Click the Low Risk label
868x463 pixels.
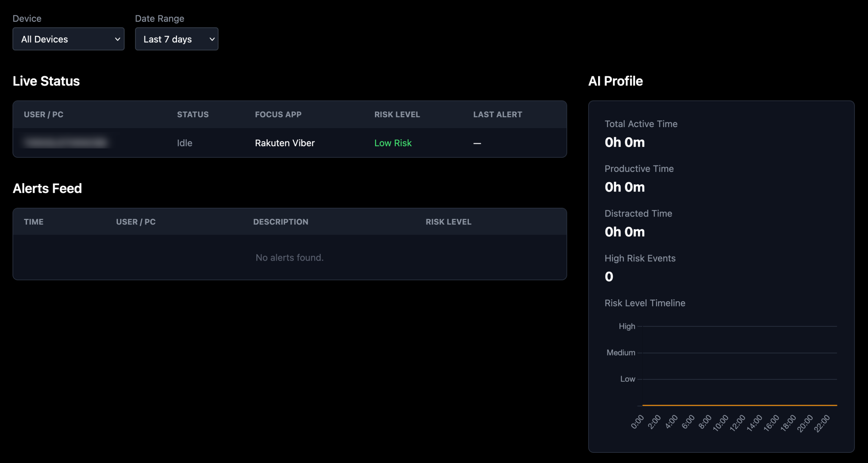click(393, 143)
